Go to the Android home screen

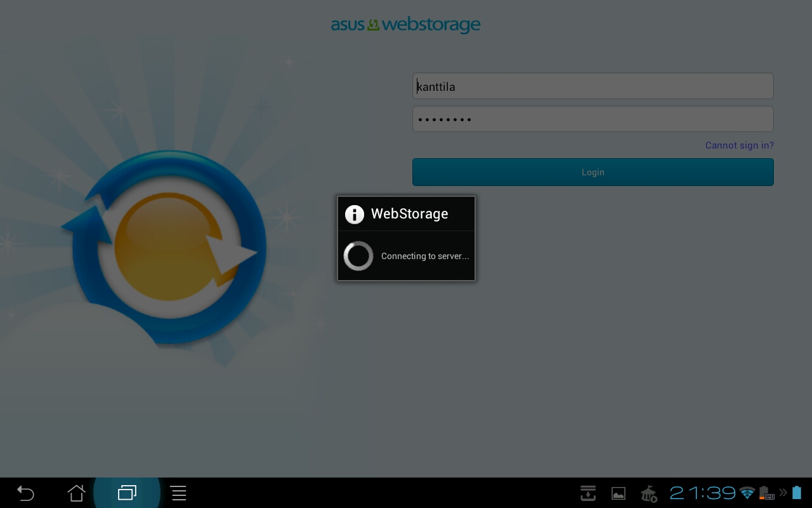tap(77, 493)
